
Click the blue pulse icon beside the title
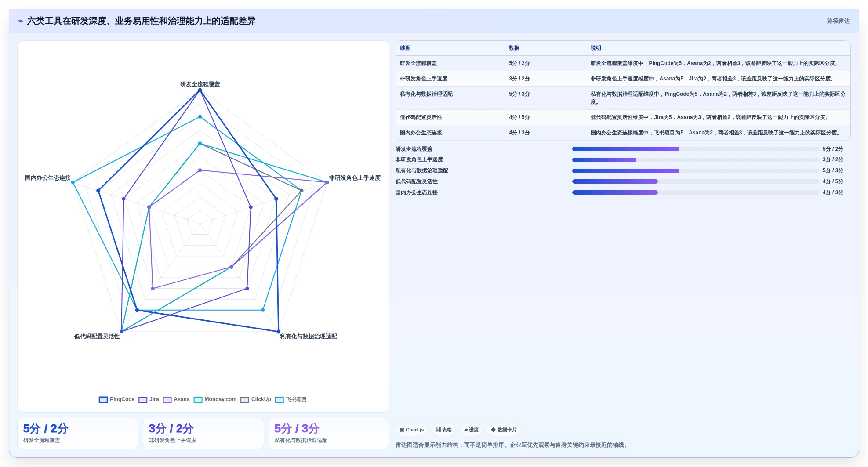20,21
